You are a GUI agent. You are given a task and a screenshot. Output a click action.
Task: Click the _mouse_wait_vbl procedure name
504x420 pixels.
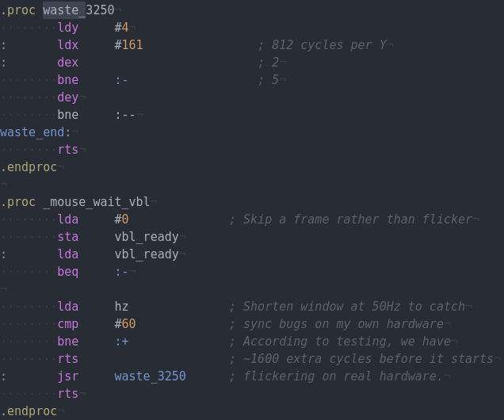[96, 202]
